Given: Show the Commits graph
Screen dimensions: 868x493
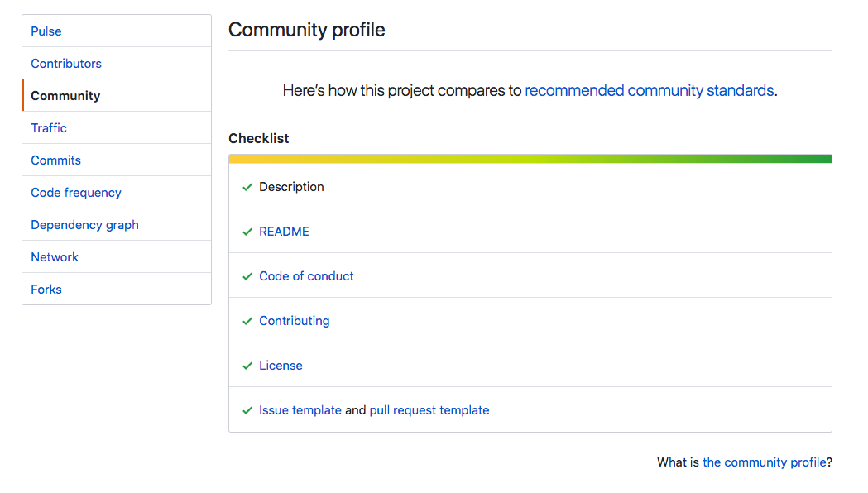Looking at the screenshot, I should tap(56, 160).
